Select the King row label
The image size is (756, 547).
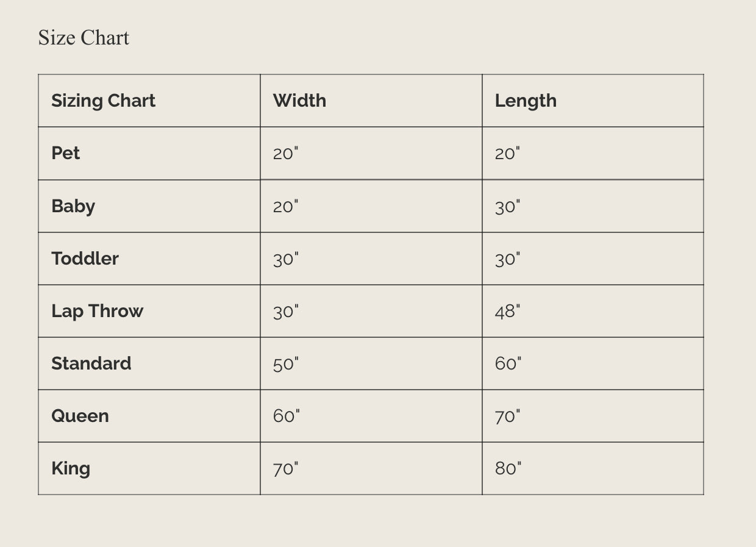click(71, 468)
